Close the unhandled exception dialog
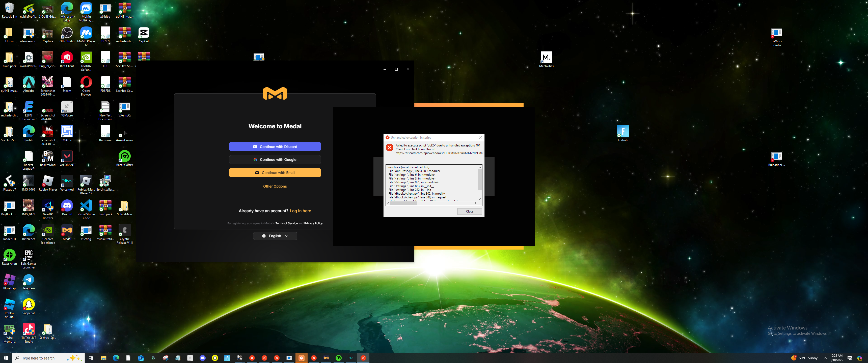The image size is (868, 363). [x=469, y=211]
